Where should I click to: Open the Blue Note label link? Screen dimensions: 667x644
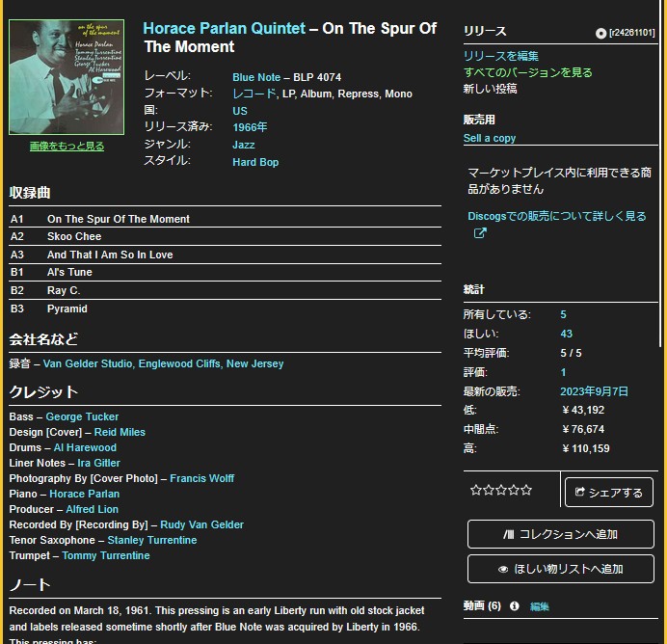pyautogui.click(x=256, y=77)
